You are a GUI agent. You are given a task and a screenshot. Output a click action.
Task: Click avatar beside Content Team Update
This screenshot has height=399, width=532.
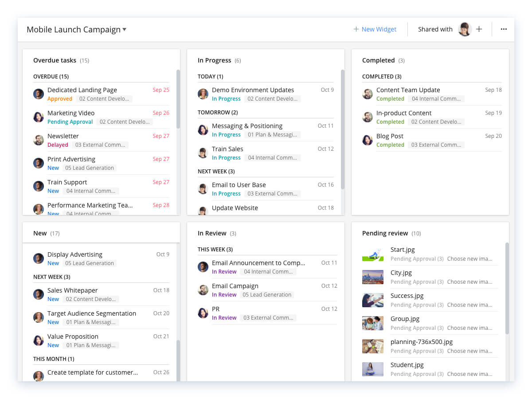pos(368,94)
